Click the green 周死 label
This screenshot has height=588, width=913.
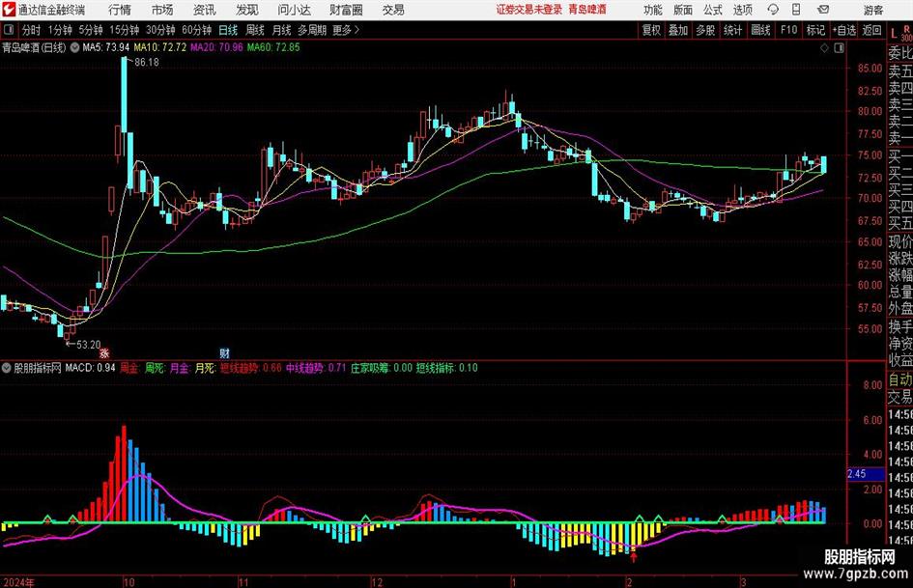(155, 368)
